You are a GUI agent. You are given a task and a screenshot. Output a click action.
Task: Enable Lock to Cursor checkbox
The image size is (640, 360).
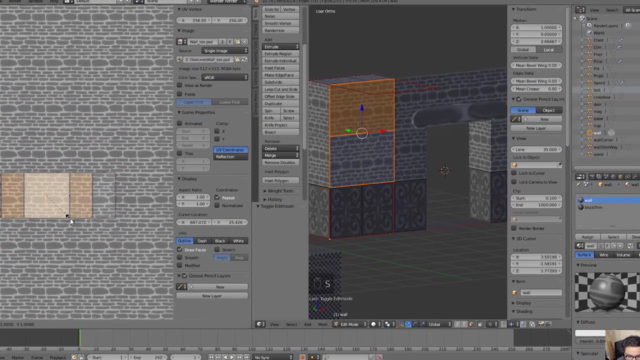(x=514, y=173)
